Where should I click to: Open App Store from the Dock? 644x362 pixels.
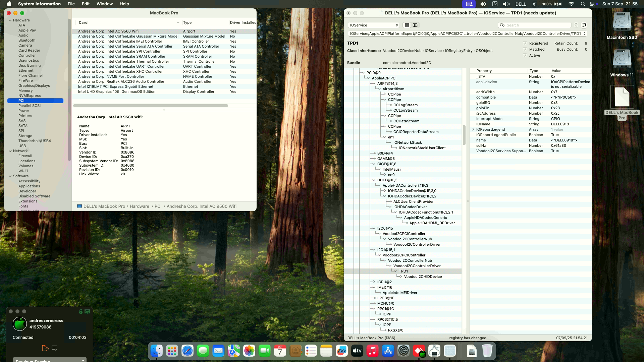click(x=388, y=351)
